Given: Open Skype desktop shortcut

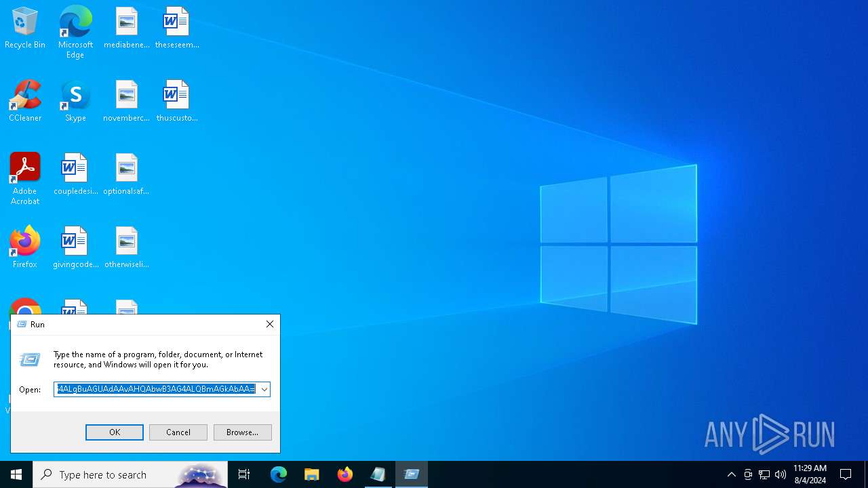Looking at the screenshot, I should point(75,102).
